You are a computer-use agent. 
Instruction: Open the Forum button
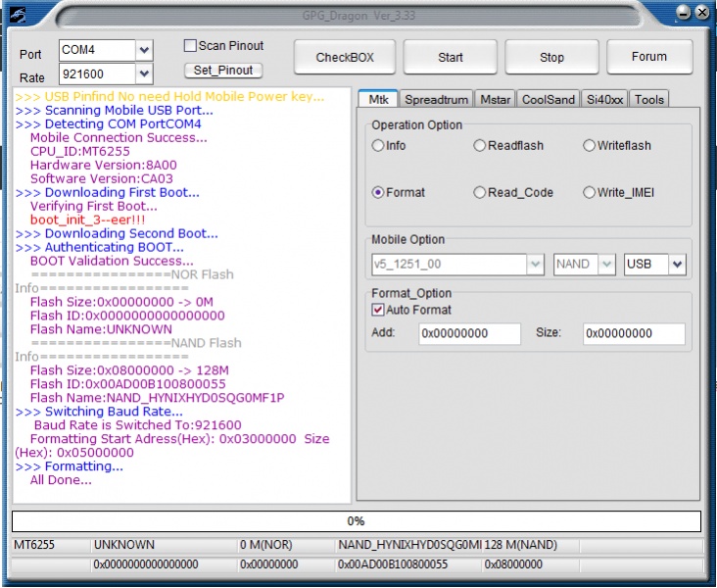(649, 57)
